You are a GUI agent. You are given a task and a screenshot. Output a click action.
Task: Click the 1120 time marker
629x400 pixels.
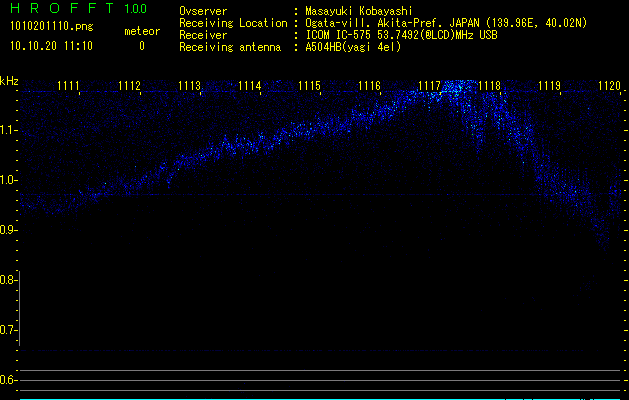tap(609, 86)
